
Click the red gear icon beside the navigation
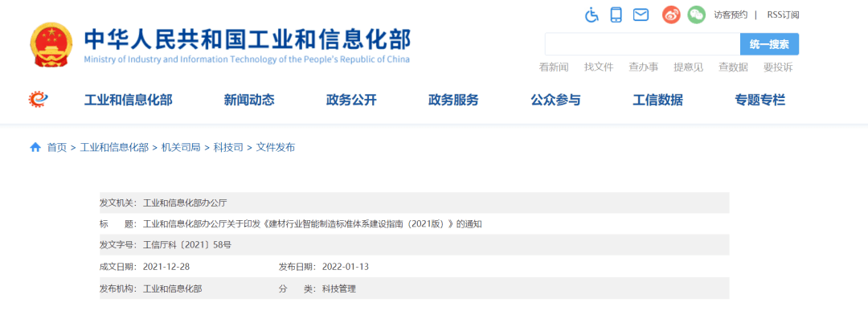tap(39, 100)
